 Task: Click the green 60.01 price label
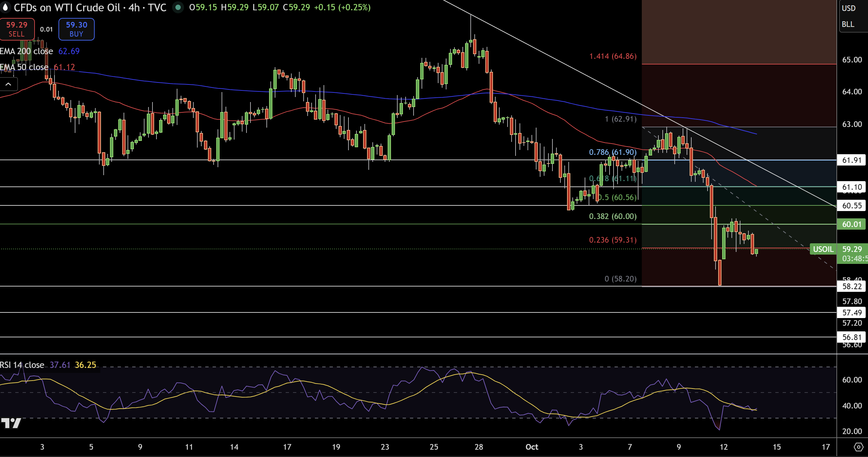click(851, 224)
